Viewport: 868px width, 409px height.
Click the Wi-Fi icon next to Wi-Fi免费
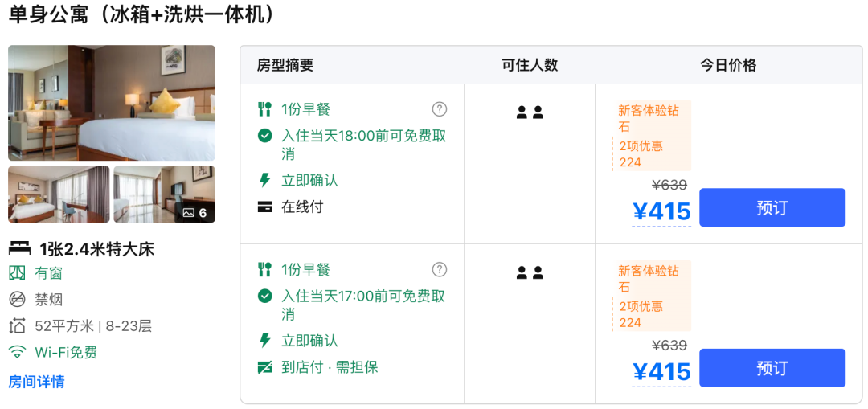(x=17, y=352)
